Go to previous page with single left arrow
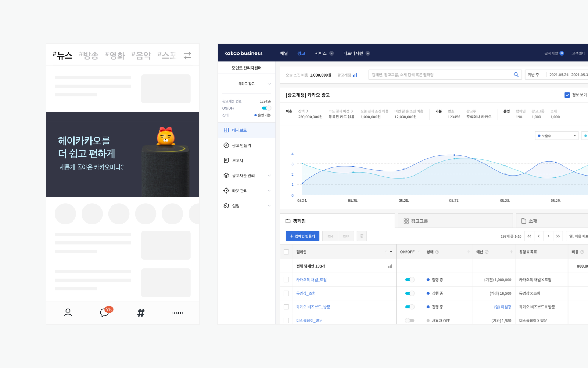The image size is (588, 368). (539, 236)
